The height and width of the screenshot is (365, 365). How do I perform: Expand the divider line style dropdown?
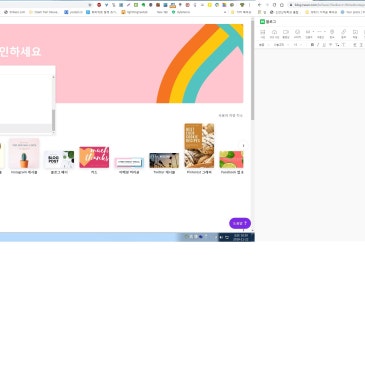point(325,32)
